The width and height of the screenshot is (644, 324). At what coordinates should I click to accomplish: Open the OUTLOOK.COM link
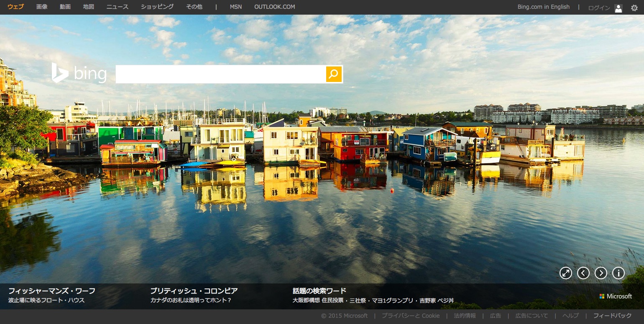(274, 7)
